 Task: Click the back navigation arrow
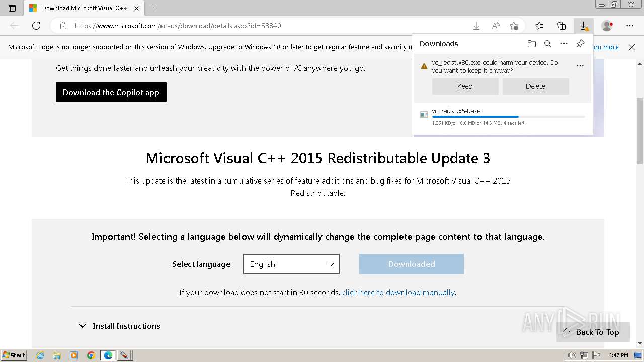14,26
